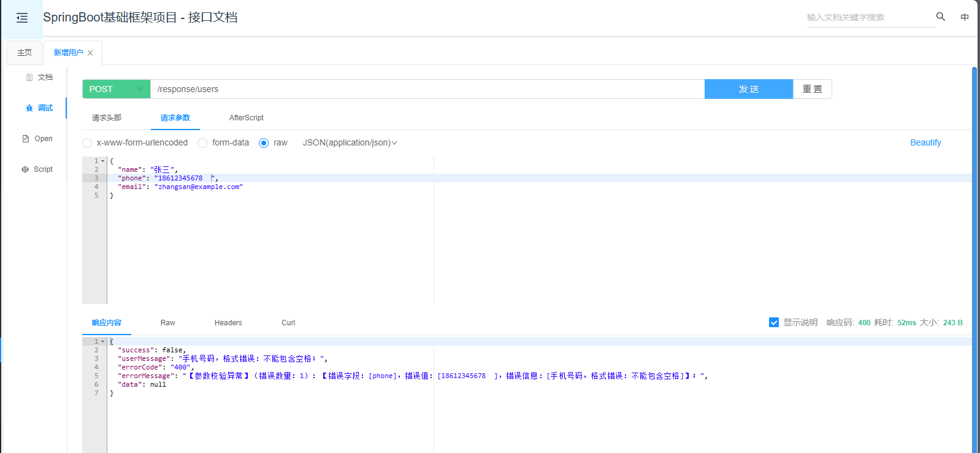Open the Headers response tab
Image resolution: width=980 pixels, height=453 pixels.
tap(228, 323)
